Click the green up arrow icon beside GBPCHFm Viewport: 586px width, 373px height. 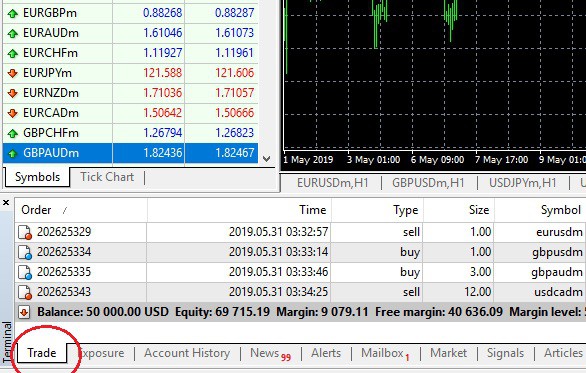click(x=13, y=133)
